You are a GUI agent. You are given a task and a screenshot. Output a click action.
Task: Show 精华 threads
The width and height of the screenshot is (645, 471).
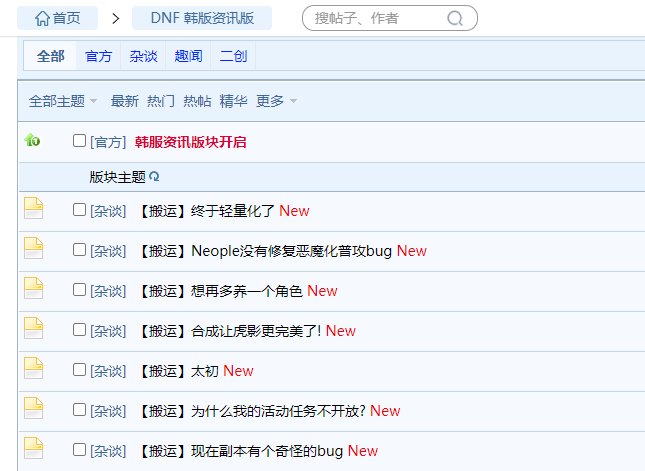(x=233, y=101)
